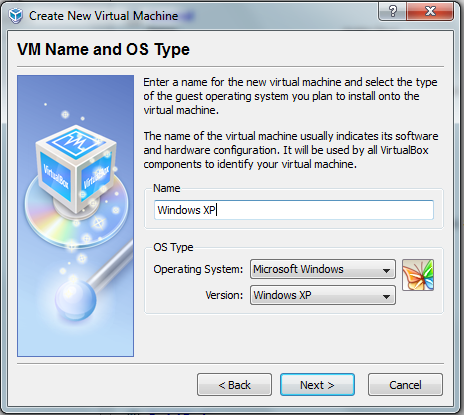This screenshot has width=464, height=416.
Task: Click the CD disc in wizard artwork
Action: click(76, 213)
